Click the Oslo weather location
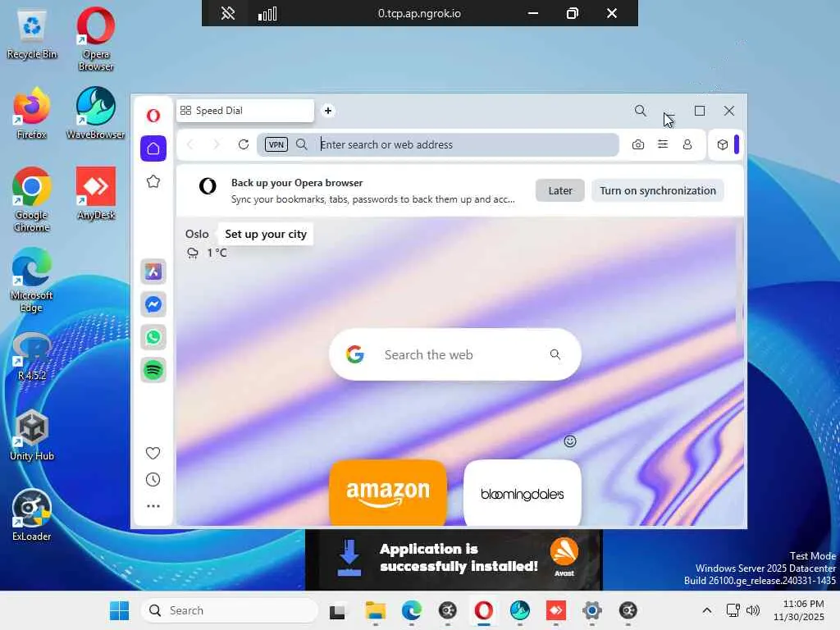Image resolution: width=840 pixels, height=630 pixels. 197,234
